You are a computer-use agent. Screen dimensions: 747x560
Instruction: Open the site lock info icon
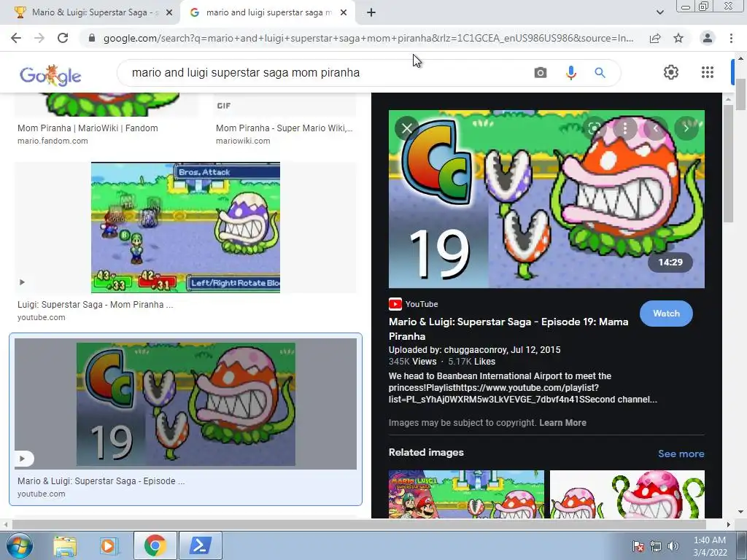pyautogui.click(x=92, y=38)
